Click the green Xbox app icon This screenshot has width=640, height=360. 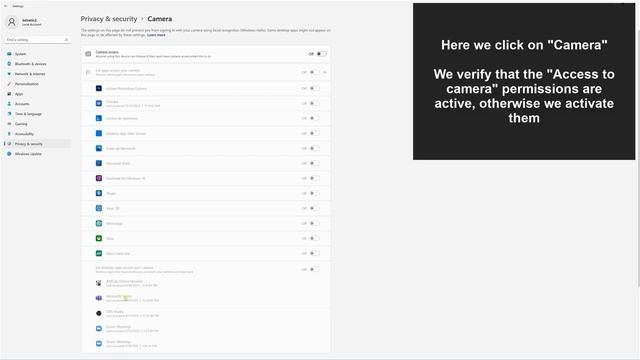click(x=99, y=238)
